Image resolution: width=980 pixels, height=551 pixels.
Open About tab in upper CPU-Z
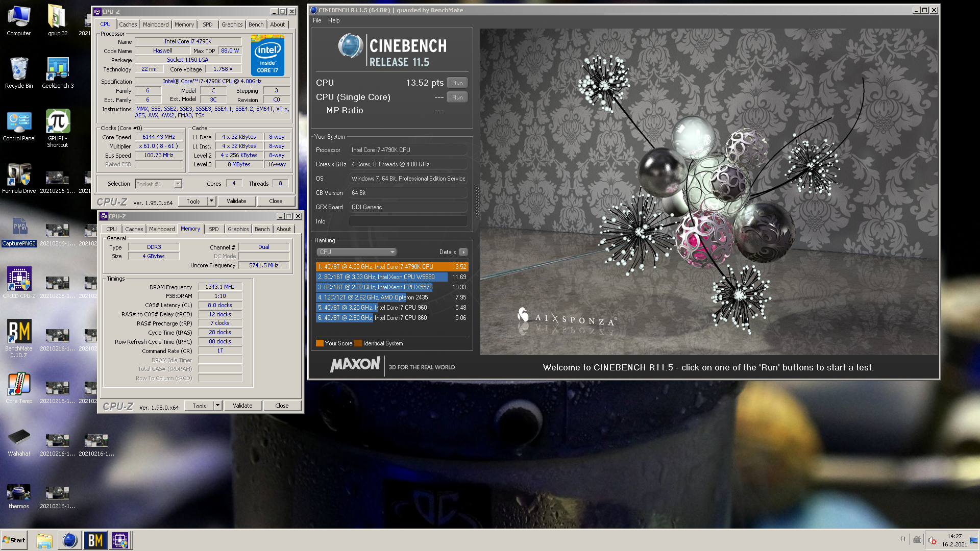[278, 24]
